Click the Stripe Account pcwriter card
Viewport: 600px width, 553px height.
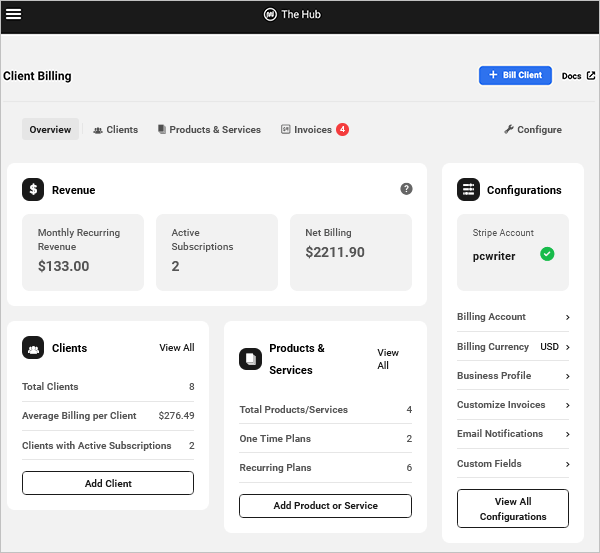point(513,252)
